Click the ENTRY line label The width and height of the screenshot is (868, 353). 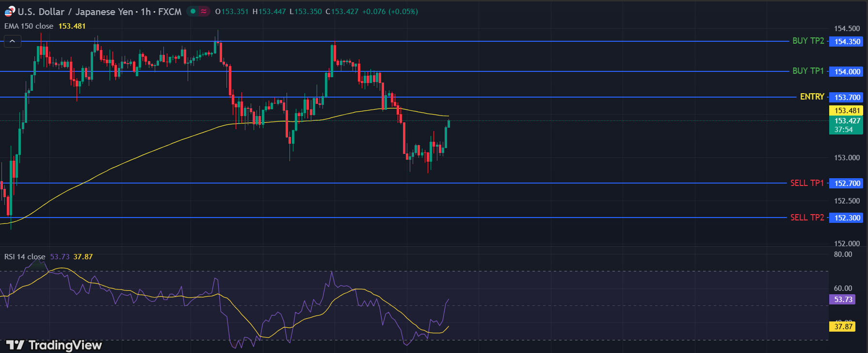(x=812, y=97)
